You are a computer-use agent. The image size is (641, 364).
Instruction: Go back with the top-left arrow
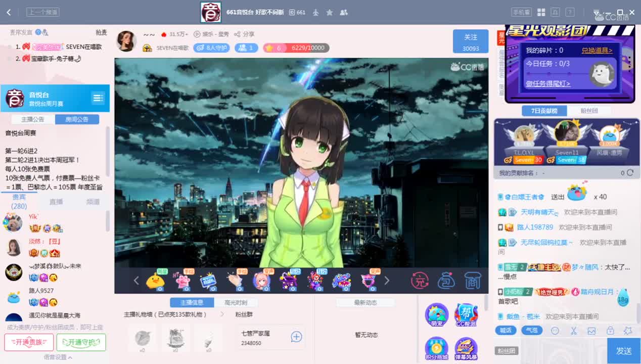tap(9, 12)
